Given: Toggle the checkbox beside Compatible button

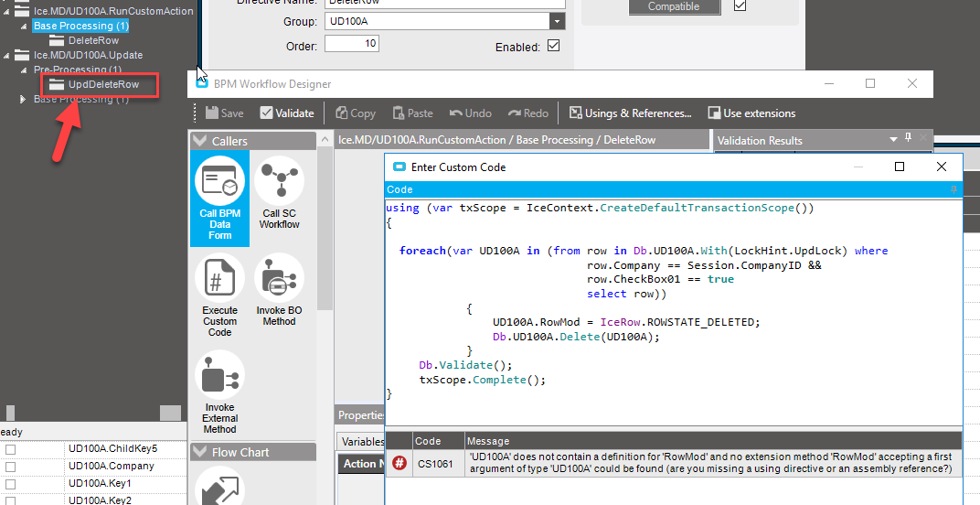Looking at the screenshot, I should (740, 5).
